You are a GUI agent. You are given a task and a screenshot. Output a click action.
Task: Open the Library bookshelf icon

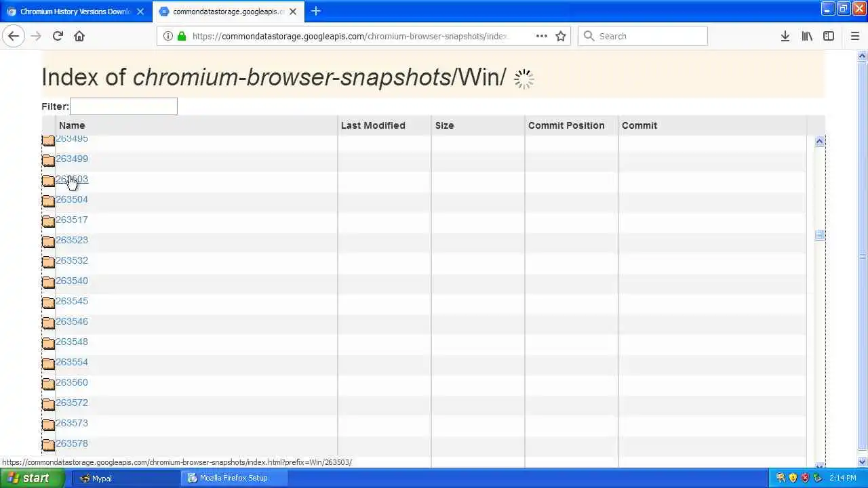point(807,36)
